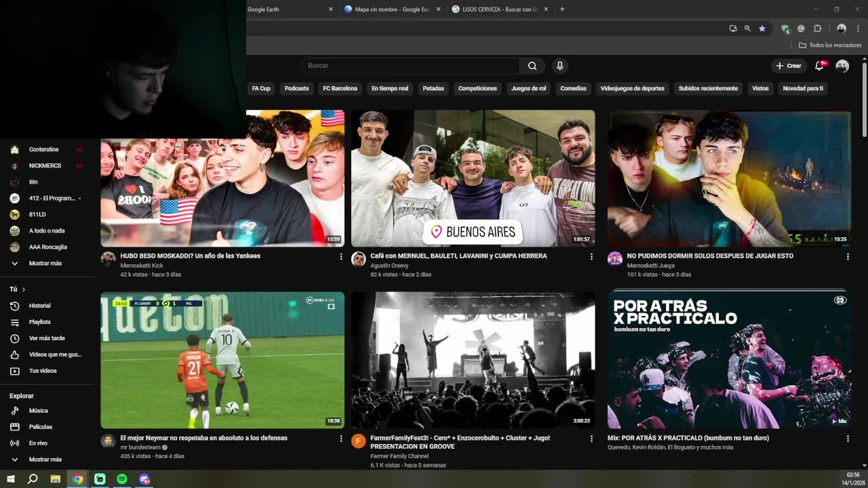Image resolution: width=868 pixels, height=488 pixels.
Task: Open Chrome zoom magnifier in address bar
Action: coord(747,28)
